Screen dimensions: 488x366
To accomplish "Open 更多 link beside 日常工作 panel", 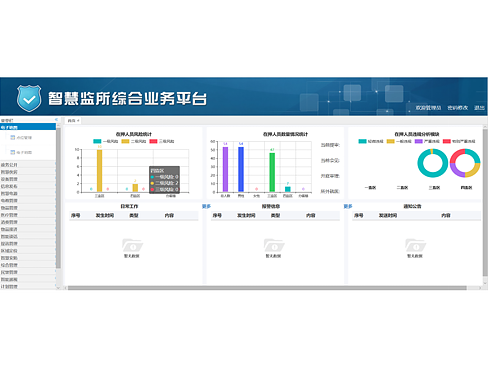I will click(206, 206).
